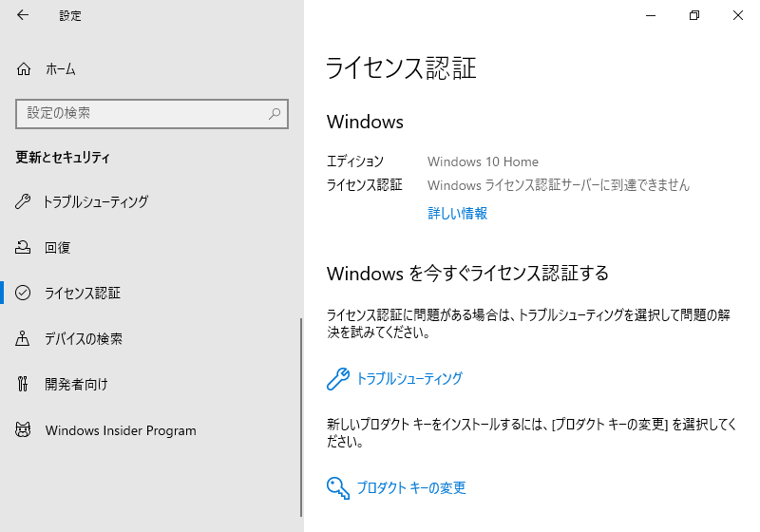The height and width of the screenshot is (532, 760).
Task: Open the 詳しい情報 link
Action: [458, 213]
